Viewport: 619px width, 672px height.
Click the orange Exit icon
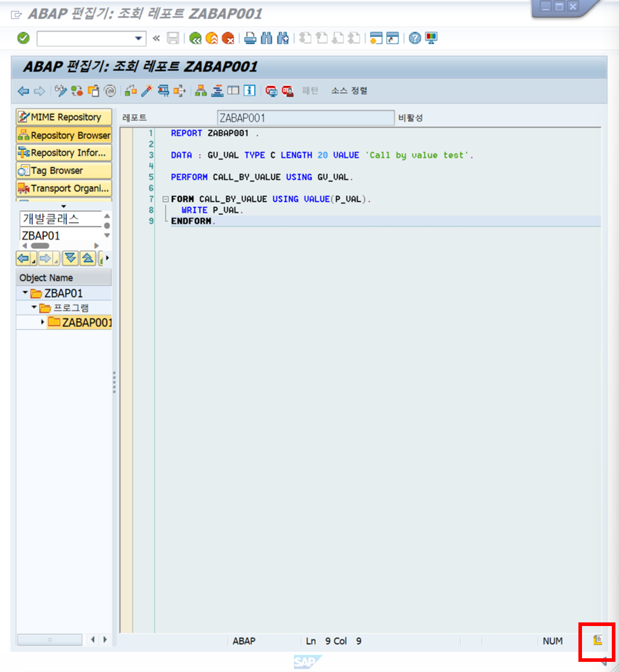[212, 38]
